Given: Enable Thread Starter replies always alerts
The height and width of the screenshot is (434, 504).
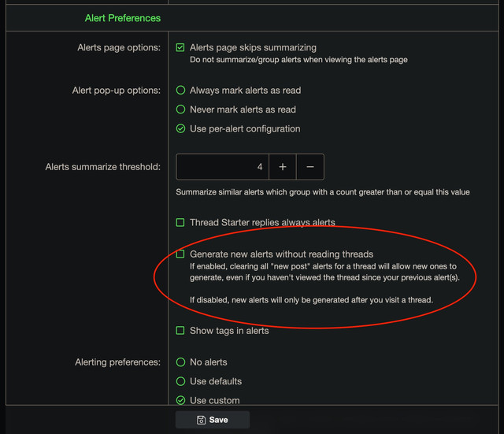Looking at the screenshot, I should tap(180, 222).
